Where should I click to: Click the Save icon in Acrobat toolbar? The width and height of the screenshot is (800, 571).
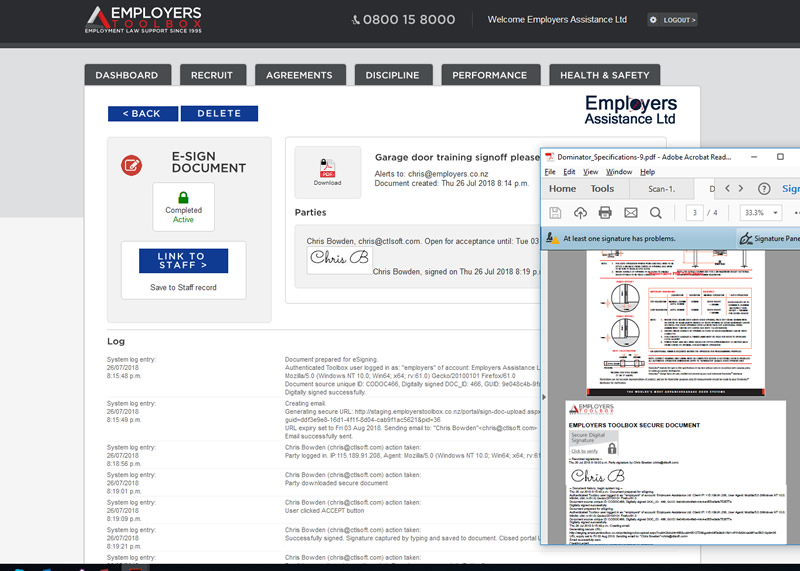555,212
